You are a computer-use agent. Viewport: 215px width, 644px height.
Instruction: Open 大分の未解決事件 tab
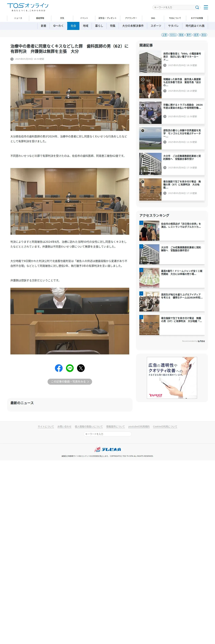pyautogui.click(x=133, y=26)
